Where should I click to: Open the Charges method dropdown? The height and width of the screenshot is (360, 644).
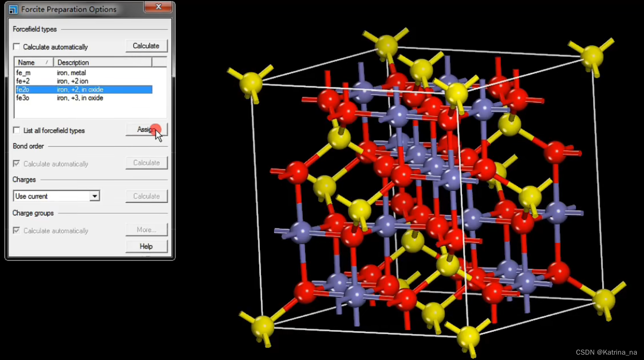coord(94,196)
